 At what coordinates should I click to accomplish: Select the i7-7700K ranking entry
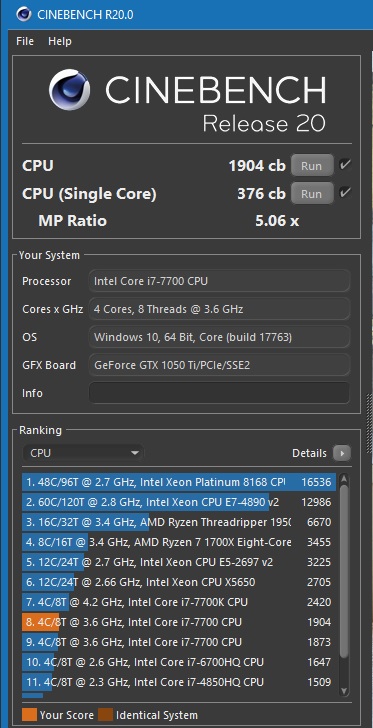179,602
